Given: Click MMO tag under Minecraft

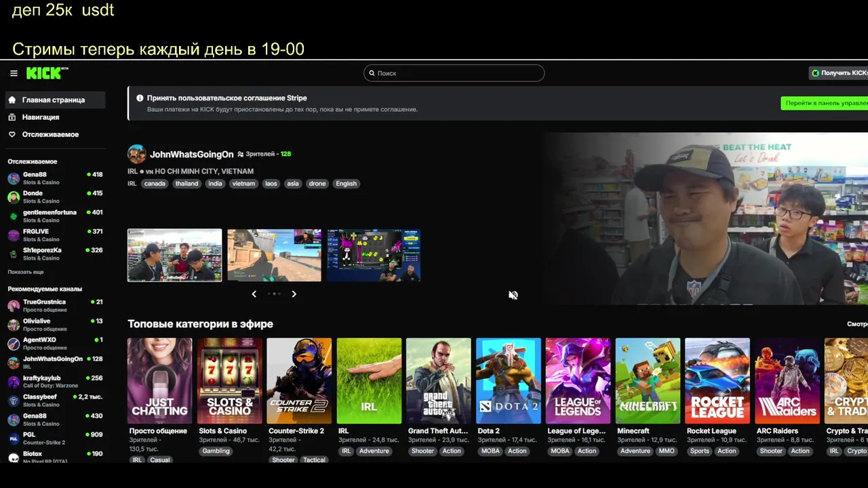Looking at the screenshot, I should (666, 451).
